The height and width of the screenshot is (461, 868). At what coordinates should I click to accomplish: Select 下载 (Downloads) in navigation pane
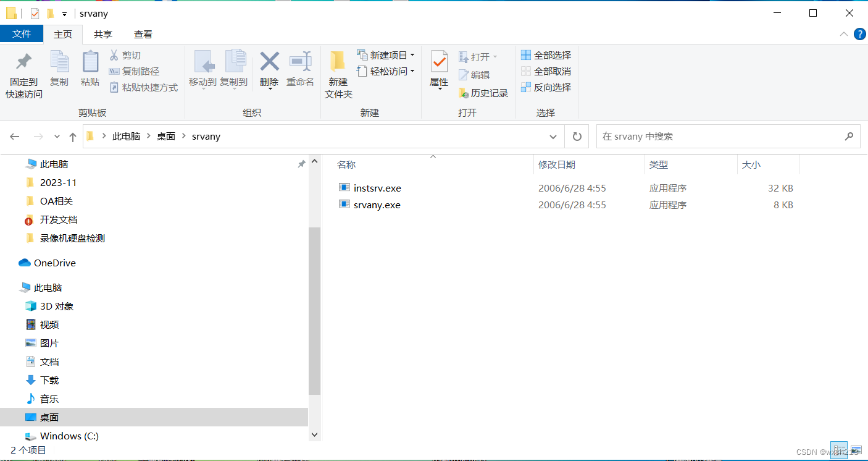[49, 380]
